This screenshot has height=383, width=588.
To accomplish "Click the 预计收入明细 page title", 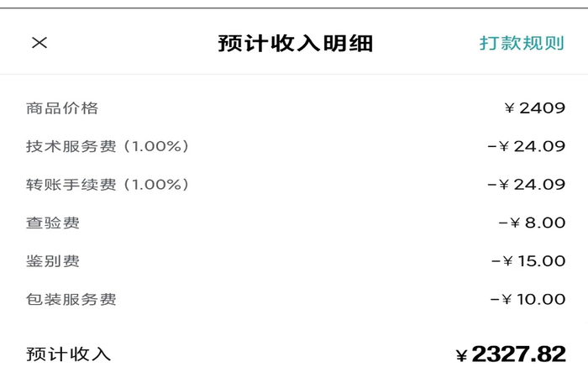I will tap(295, 44).
